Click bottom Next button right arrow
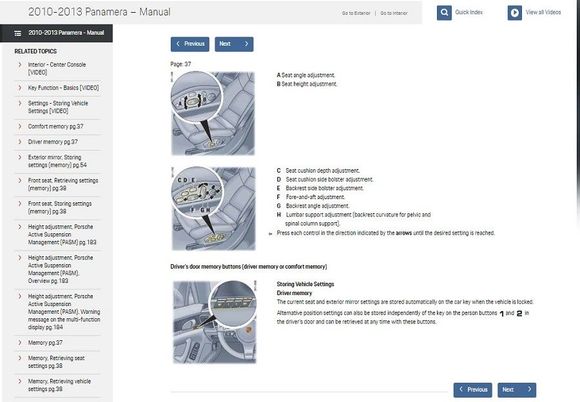580x402 pixels. pos(529,389)
